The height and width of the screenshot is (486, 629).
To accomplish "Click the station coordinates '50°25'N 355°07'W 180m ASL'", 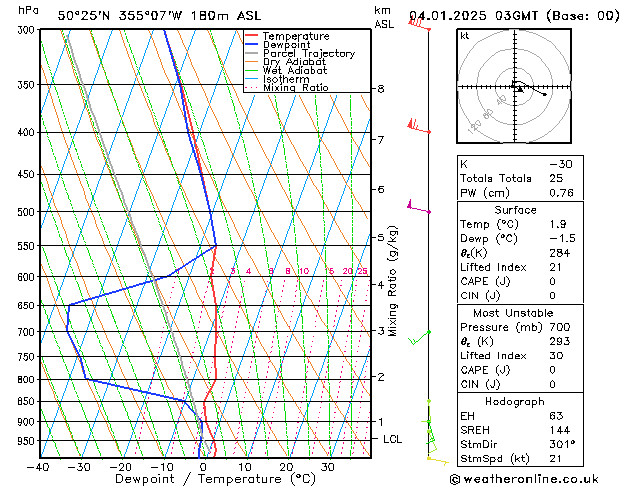I will click(x=159, y=16).
